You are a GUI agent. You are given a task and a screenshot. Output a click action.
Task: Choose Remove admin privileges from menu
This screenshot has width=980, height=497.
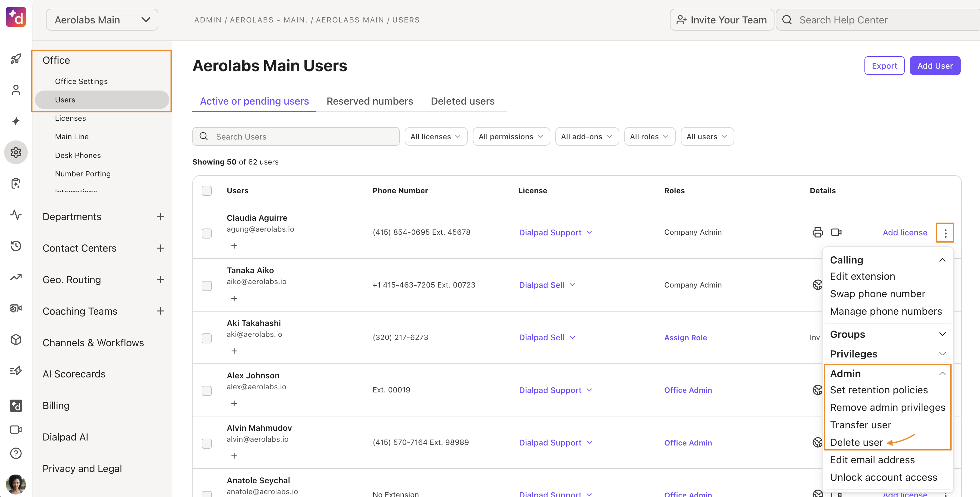[888, 407]
